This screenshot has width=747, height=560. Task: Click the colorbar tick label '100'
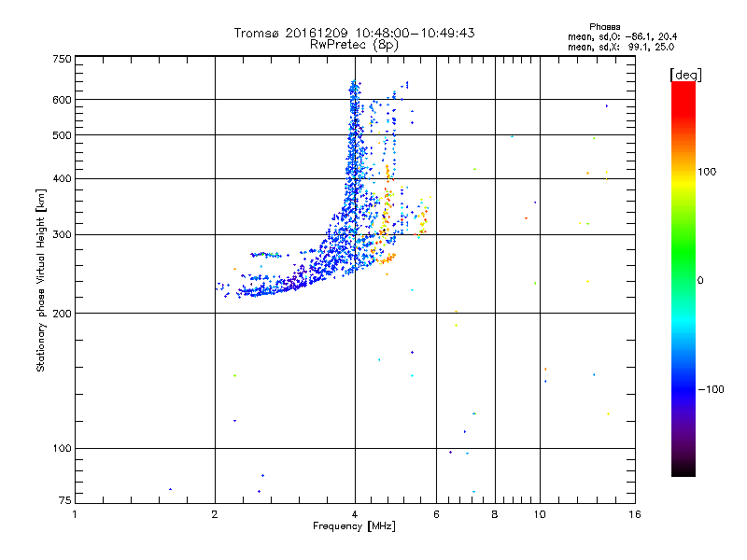pos(707,172)
